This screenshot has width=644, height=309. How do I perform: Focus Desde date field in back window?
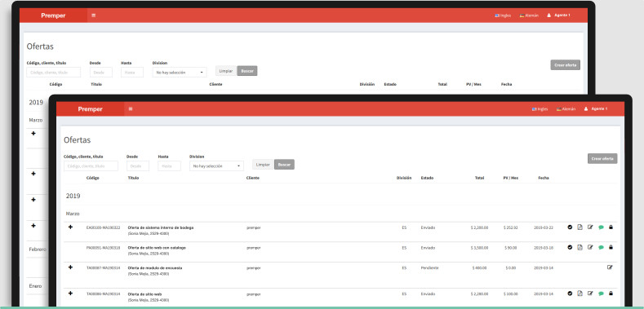(101, 73)
